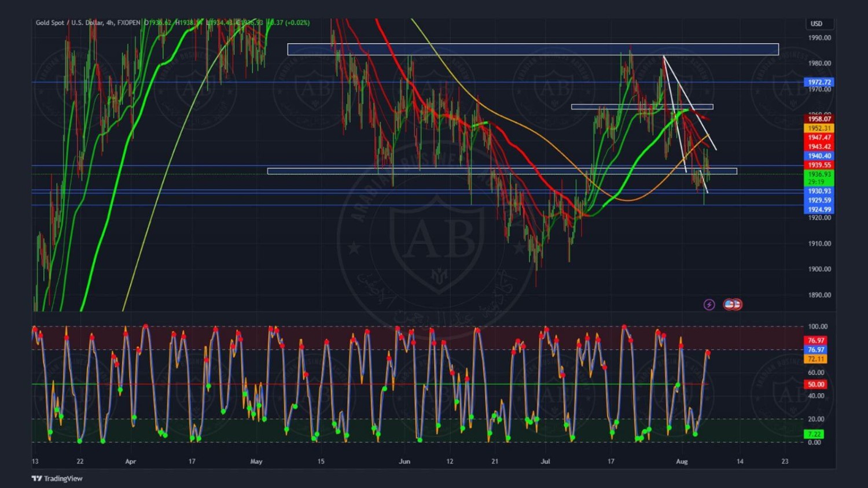
Task: Click the red 76.97 oscillator value label
Action: point(816,341)
